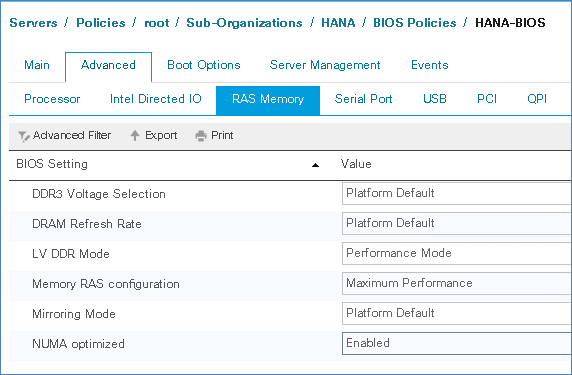Screen dimensions: 572x375
Task: Click the root breadcrumb link
Action: coord(157,23)
